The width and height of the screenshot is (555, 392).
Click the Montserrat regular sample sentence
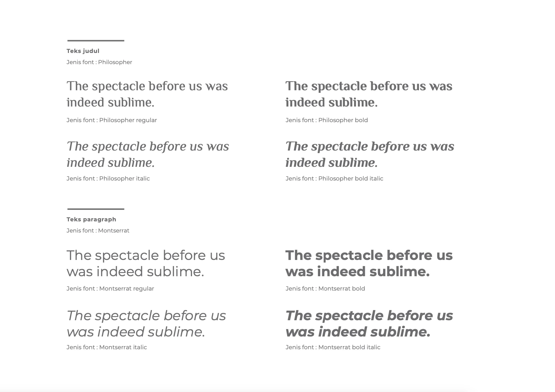(146, 263)
